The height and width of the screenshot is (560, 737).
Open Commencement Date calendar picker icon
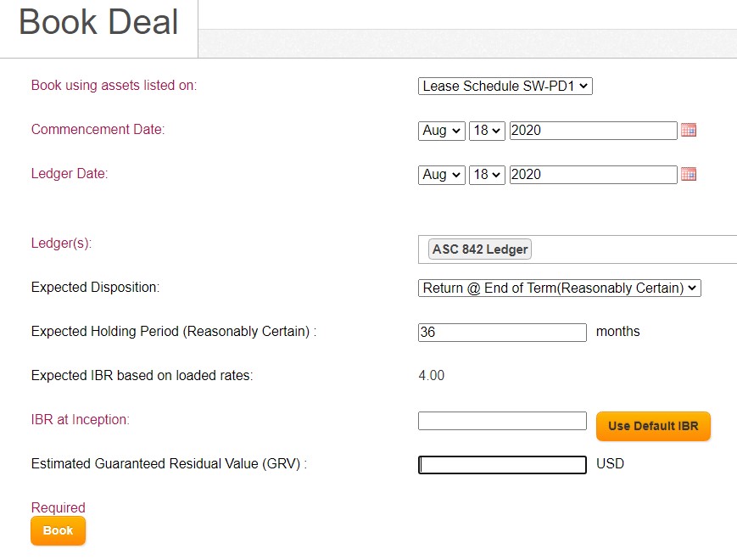pos(689,131)
